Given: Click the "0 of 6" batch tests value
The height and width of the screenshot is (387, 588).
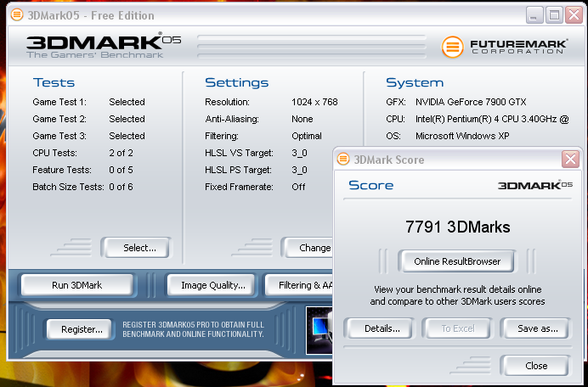Looking at the screenshot, I should click(x=121, y=187).
